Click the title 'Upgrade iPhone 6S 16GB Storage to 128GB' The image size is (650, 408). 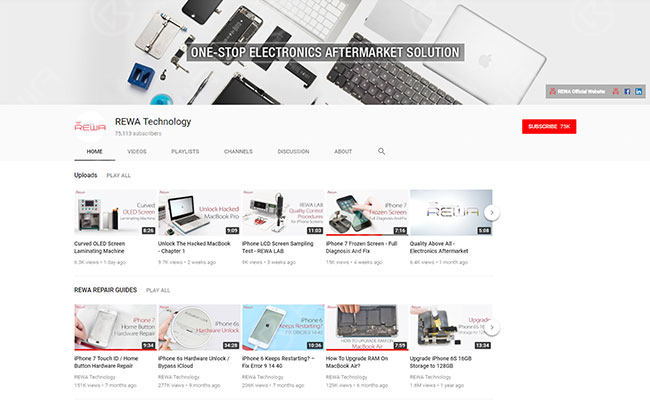440,362
